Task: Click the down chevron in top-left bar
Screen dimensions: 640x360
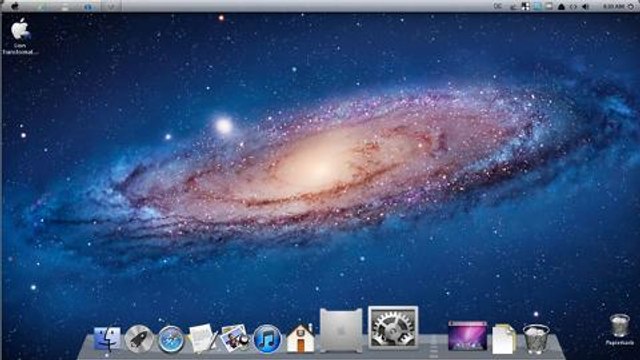Action: pyautogui.click(x=110, y=7)
